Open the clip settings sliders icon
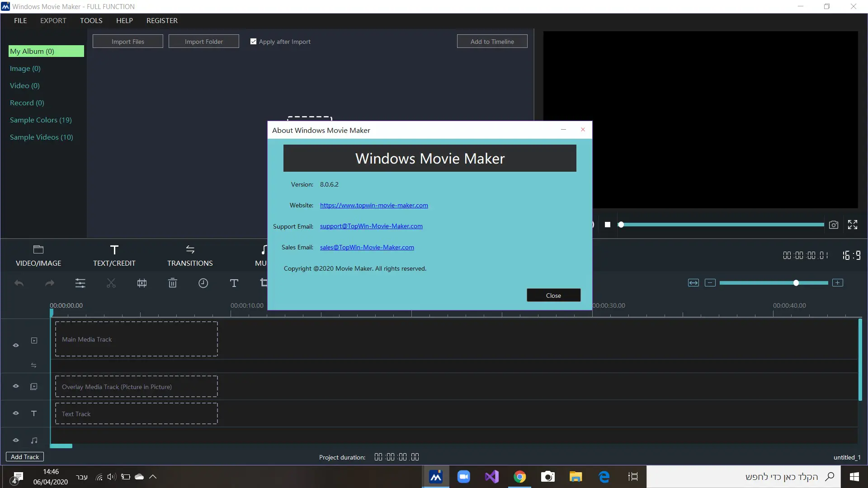Viewport: 868px width, 488px height. [80, 283]
